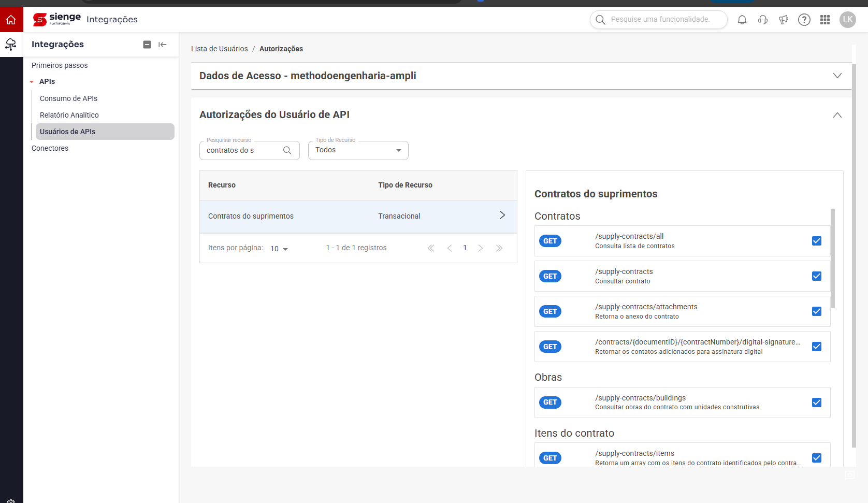Click the GET badge for /supply-contracts/all
Image resolution: width=868 pixels, height=503 pixels.
[x=550, y=241]
